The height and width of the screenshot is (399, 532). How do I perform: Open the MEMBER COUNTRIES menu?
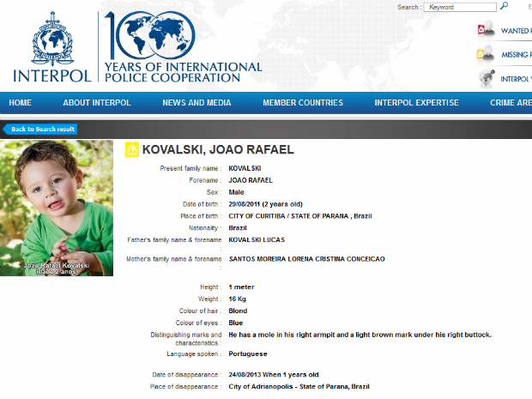[302, 103]
